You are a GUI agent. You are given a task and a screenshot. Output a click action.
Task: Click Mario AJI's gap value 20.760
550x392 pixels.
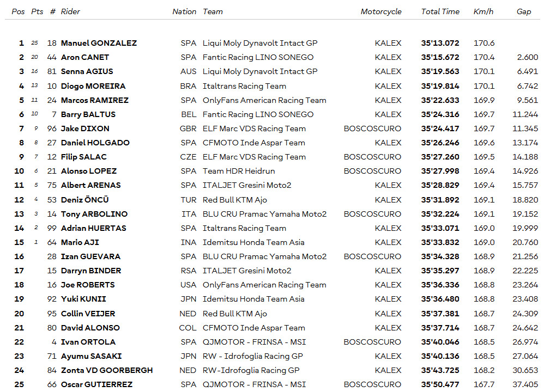525,242
